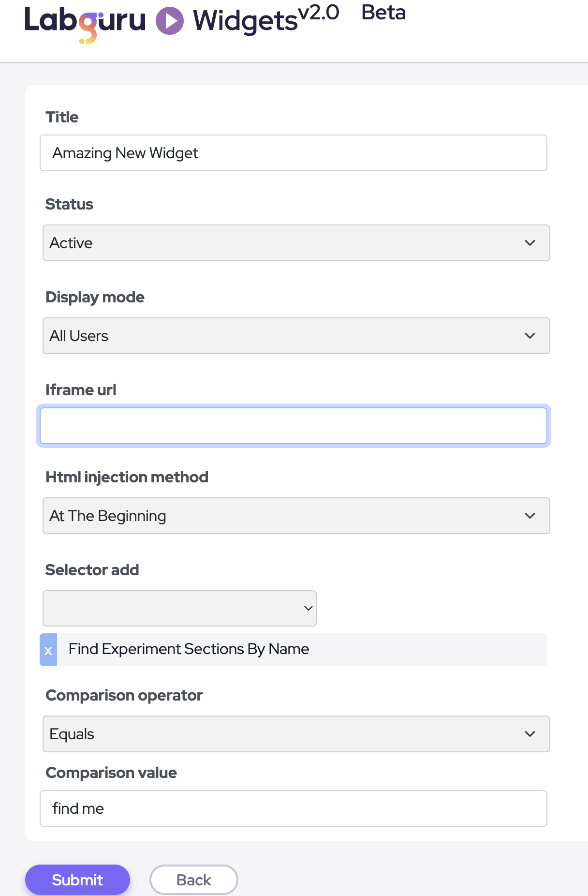The image size is (588, 896).
Task: Click the Selector add label
Action: coord(92,570)
